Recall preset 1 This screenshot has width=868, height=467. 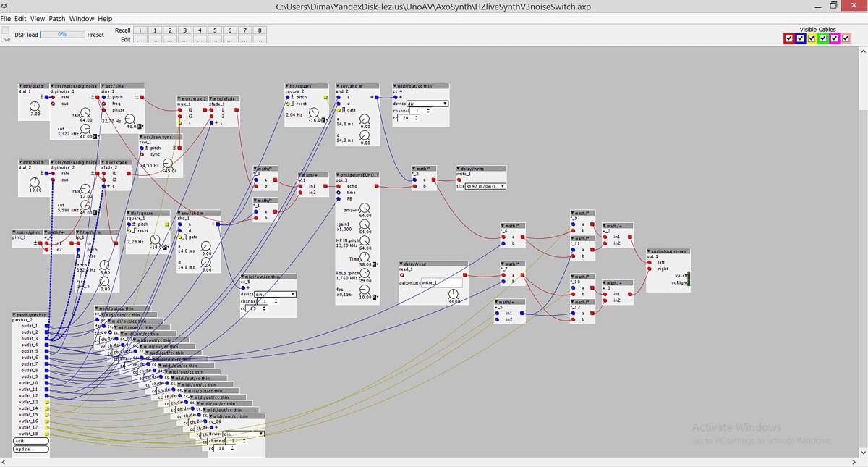154,30
